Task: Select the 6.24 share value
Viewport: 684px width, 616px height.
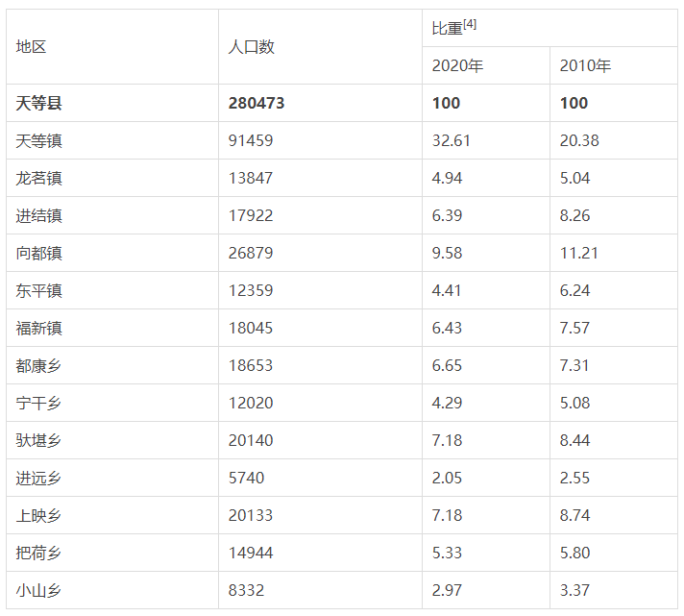Action: click(x=574, y=291)
